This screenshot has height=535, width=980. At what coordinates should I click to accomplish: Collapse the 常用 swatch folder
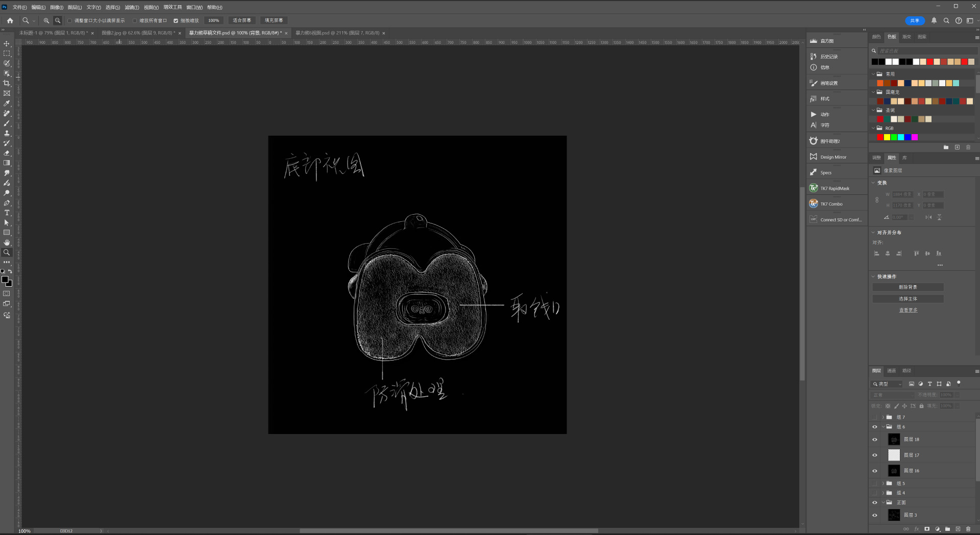tap(873, 74)
